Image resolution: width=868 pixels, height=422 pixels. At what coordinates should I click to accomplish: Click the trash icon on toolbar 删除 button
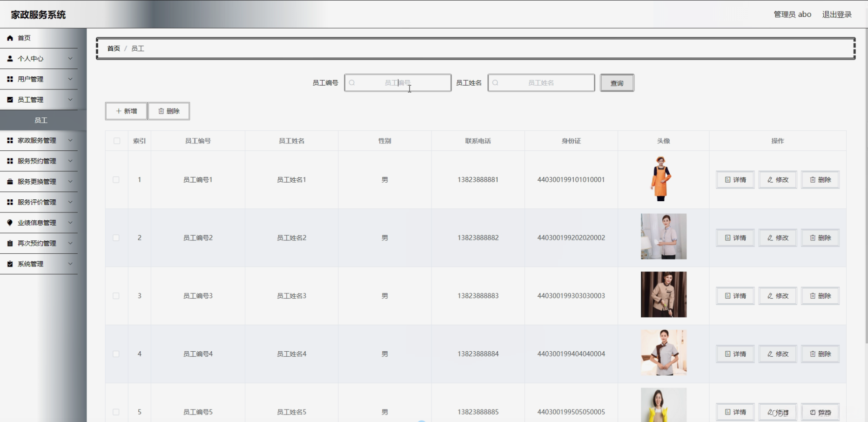tap(161, 111)
